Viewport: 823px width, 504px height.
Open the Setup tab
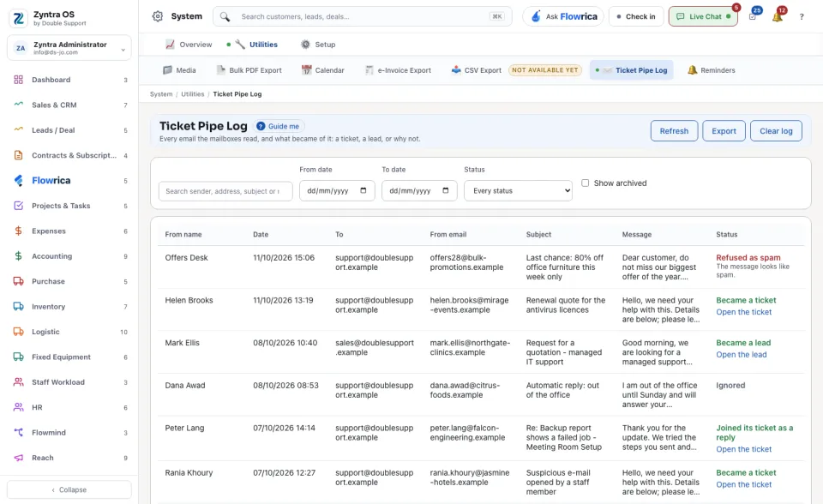tap(318, 45)
